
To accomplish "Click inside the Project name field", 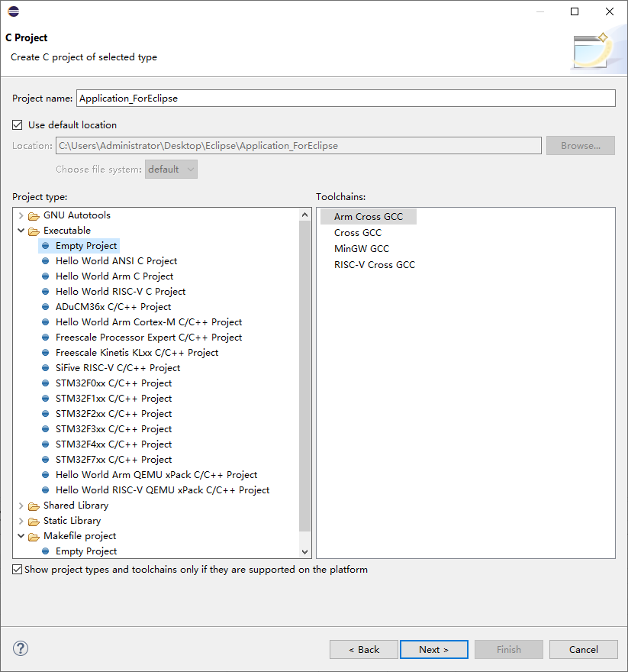I will [x=346, y=99].
